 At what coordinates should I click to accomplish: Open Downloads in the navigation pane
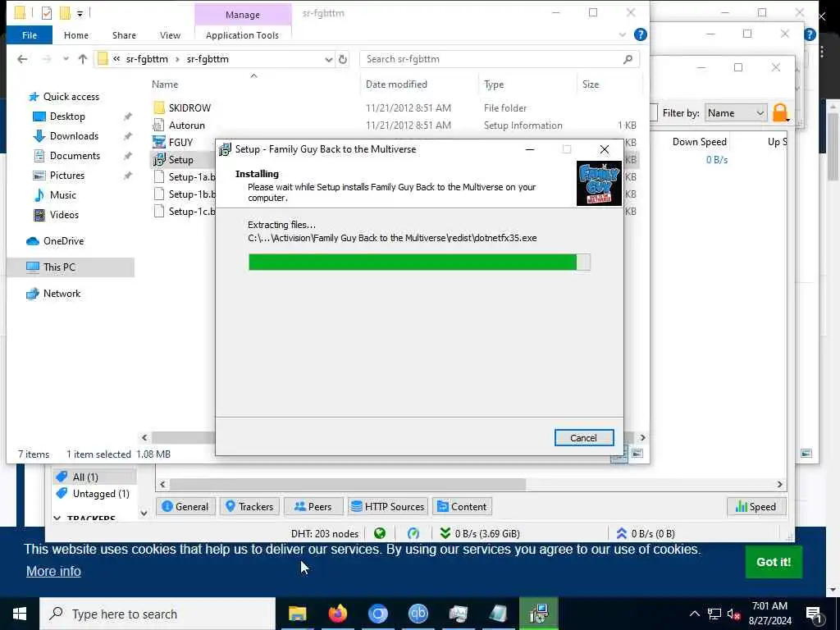coord(74,136)
